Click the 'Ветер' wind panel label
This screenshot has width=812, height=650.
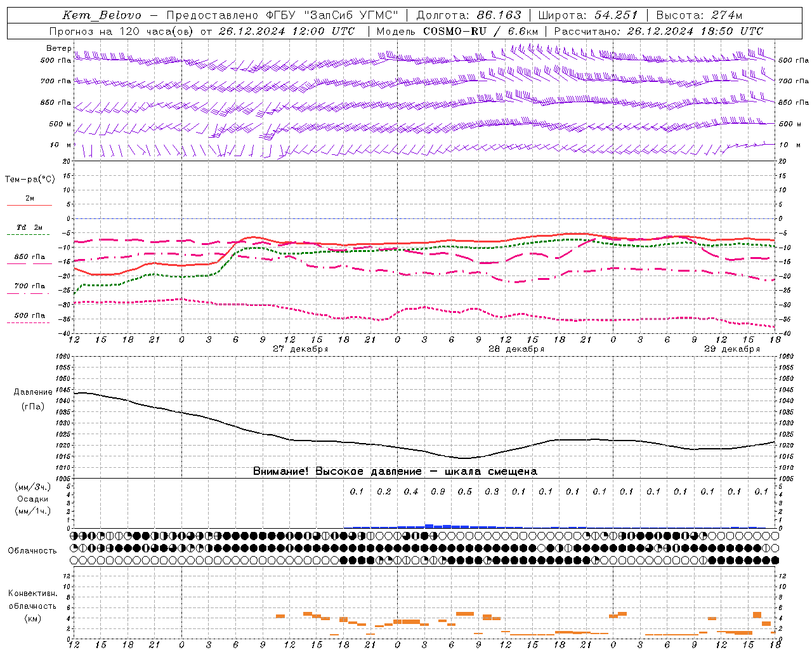(58, 48)
